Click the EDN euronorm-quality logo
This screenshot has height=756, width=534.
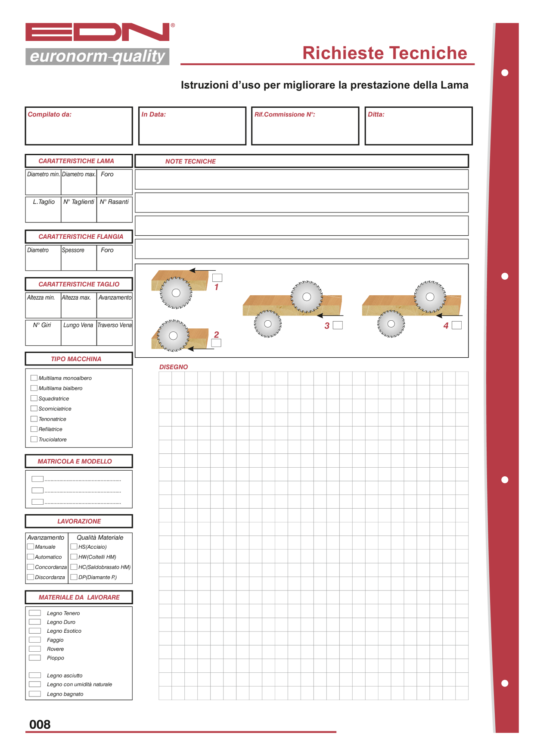coord(100,44)
